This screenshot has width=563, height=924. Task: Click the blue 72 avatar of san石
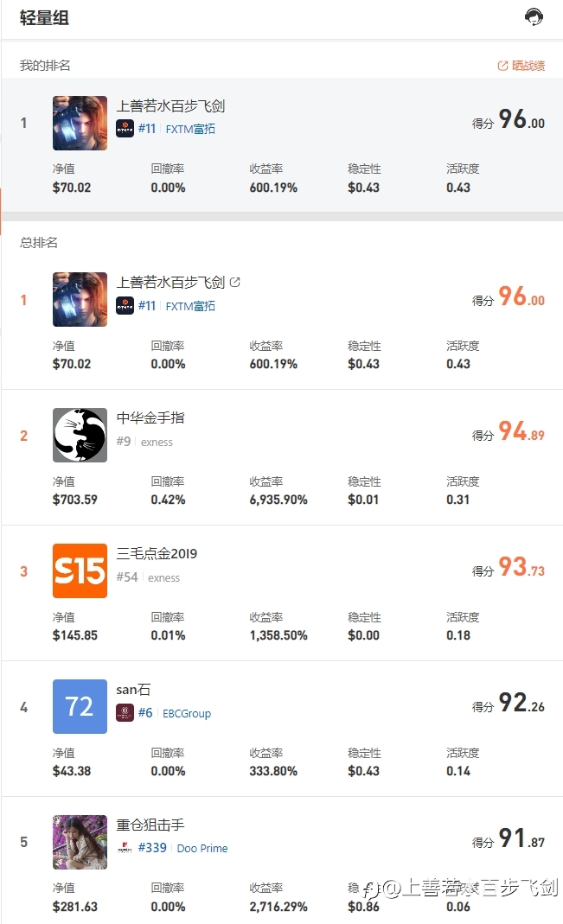click(x=80, y=706)
